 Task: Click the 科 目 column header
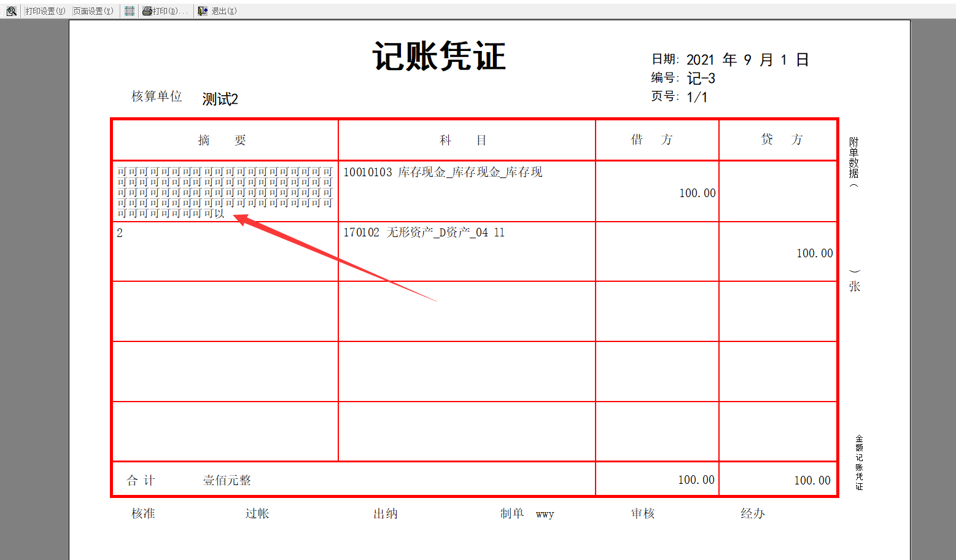click(464, 140)
